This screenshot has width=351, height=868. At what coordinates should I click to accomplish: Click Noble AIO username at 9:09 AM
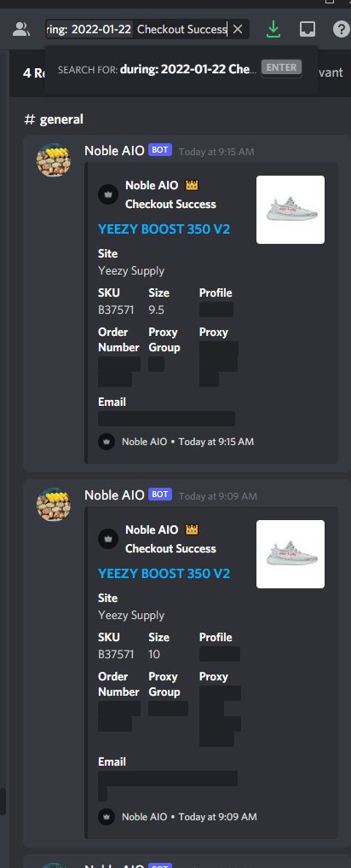click(114, 495)
